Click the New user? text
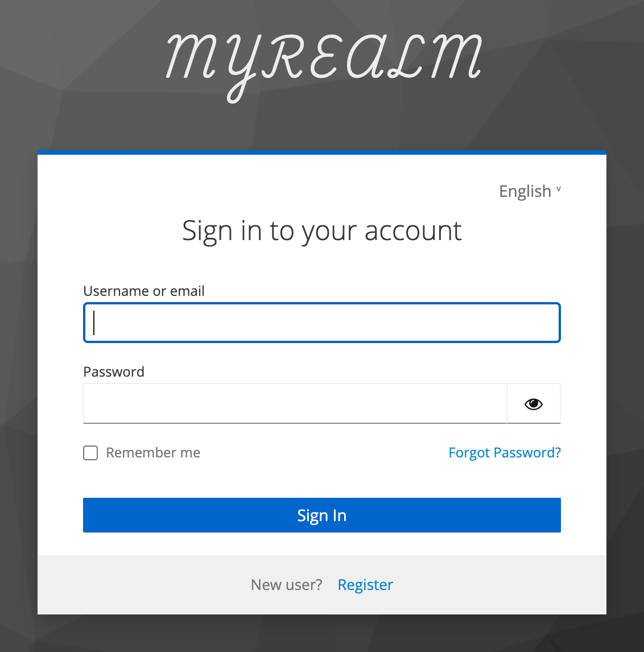This screenshot has height=652, width=644. pos(287,585)
